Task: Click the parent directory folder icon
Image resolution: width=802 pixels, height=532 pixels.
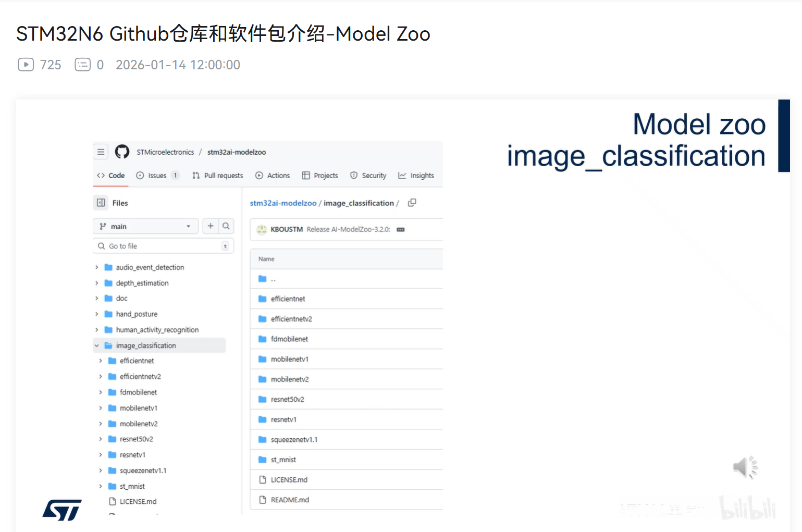Action: 263,279
